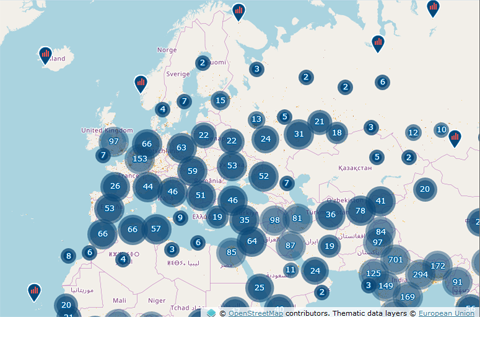Expand the 25 cluster marker

coord(259,287)
